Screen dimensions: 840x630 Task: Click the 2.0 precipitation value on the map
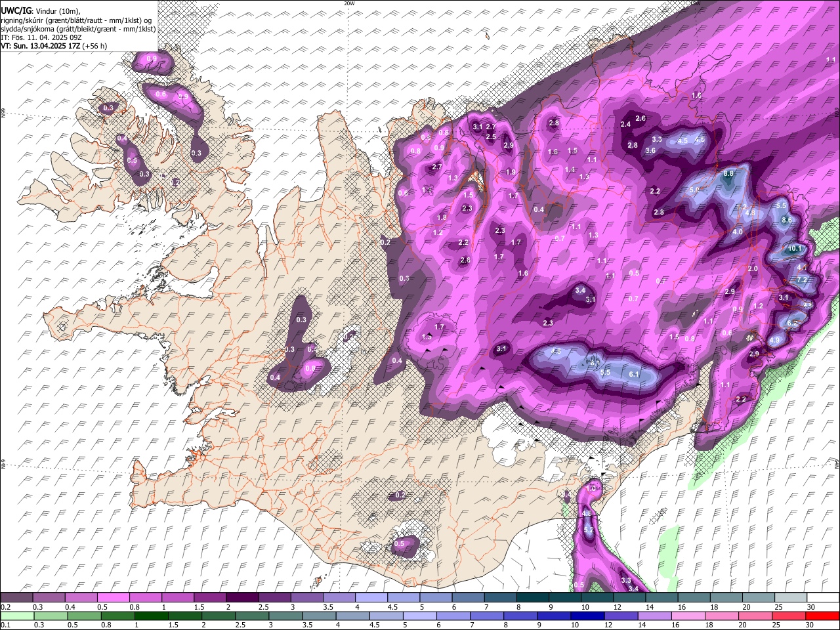pyautogui.click(x=753, y=269)
